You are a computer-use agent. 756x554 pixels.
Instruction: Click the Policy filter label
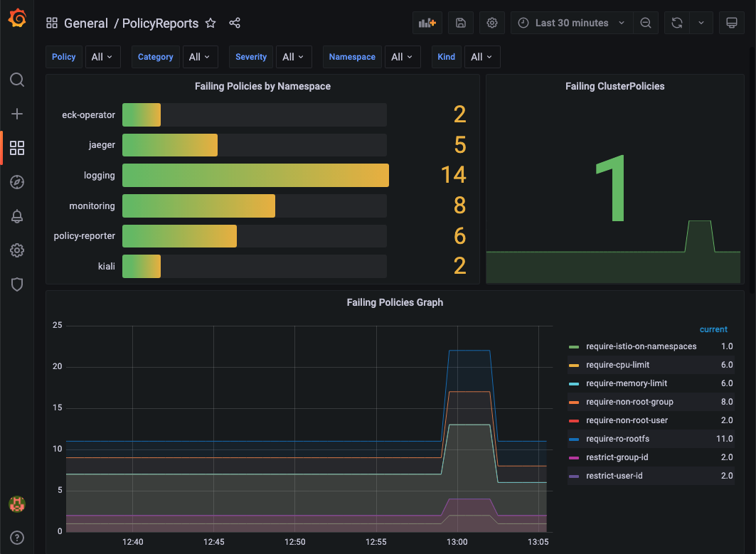(x=63, y=57)
